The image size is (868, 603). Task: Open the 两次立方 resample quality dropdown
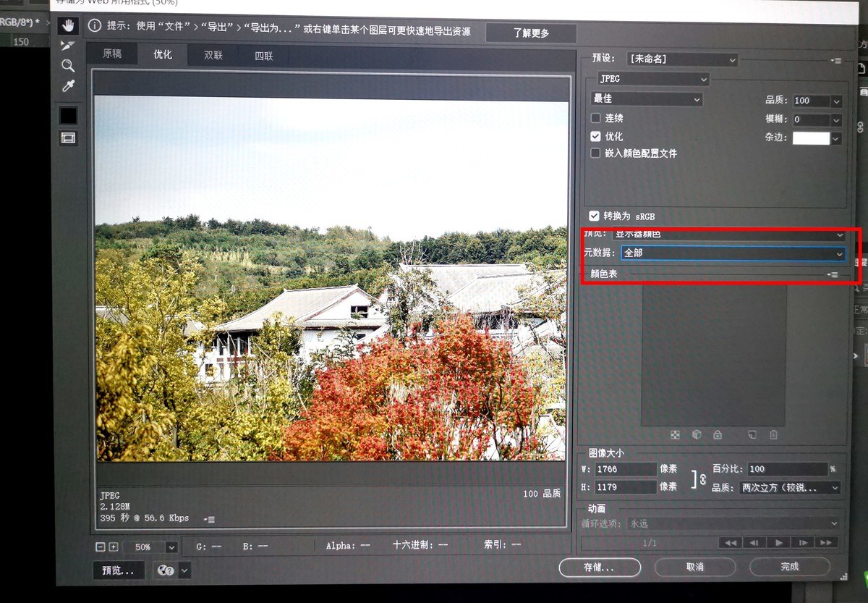click(x=789, y=488)
